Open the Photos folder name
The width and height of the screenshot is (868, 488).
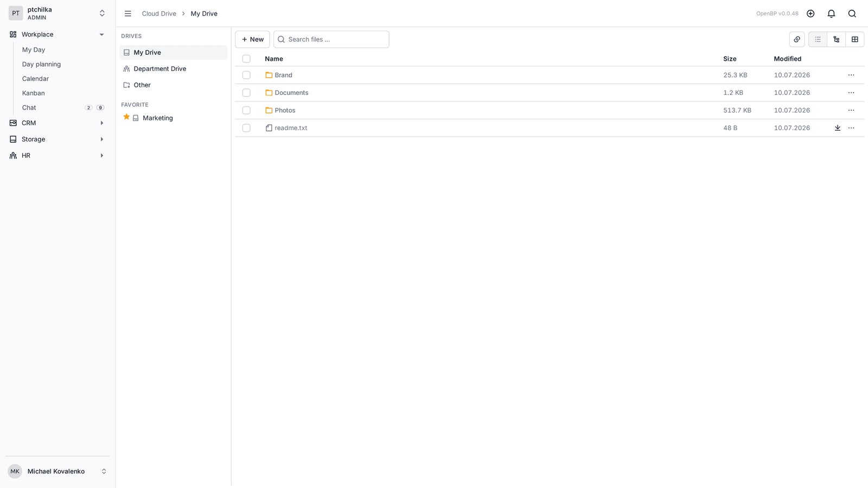pyautogui.click(x=285, y=111)
